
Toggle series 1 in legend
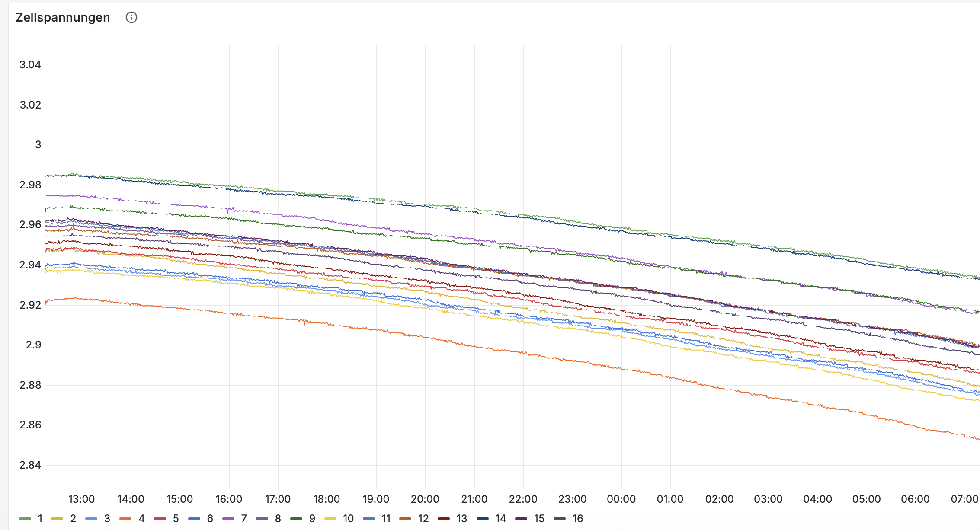pos(40,519)
